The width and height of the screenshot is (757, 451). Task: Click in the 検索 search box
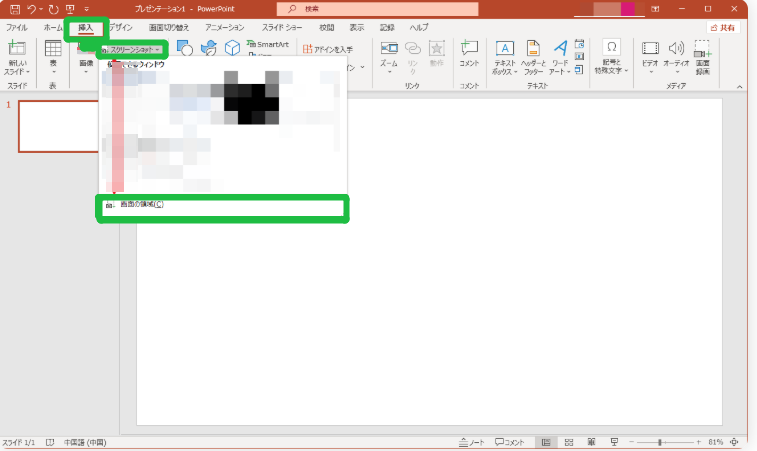pos(378,9)
